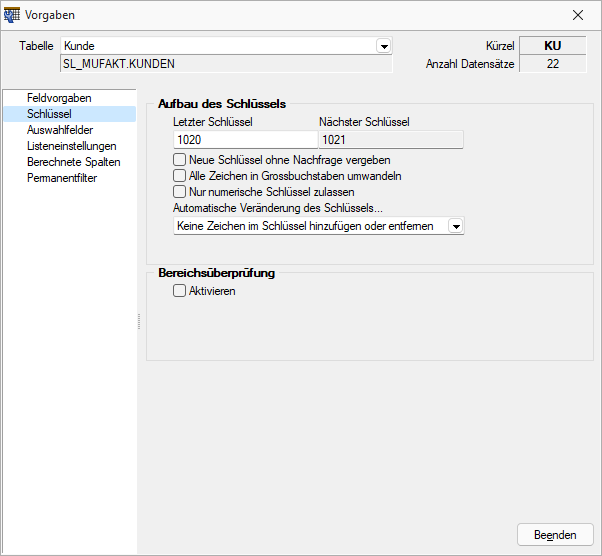Check Nur numerische Schlüssel zulassen
The image size is (602, 556).
point(179,192)
